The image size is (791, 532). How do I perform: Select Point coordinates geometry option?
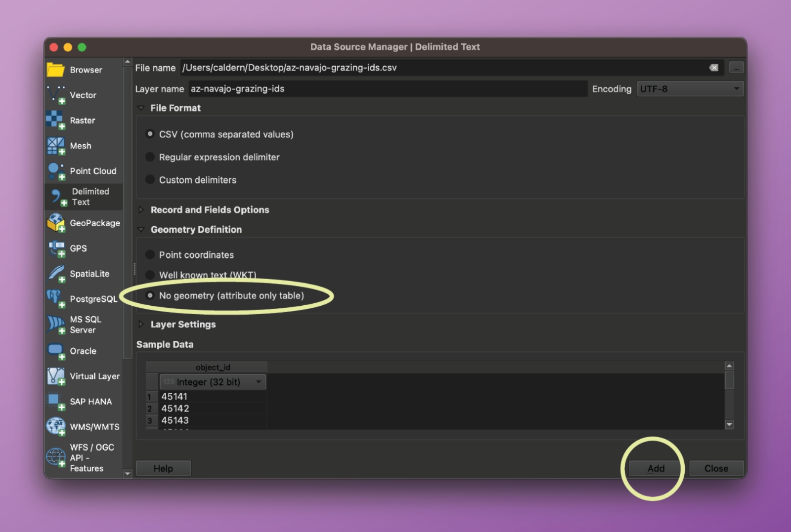(x=150, y=255)
